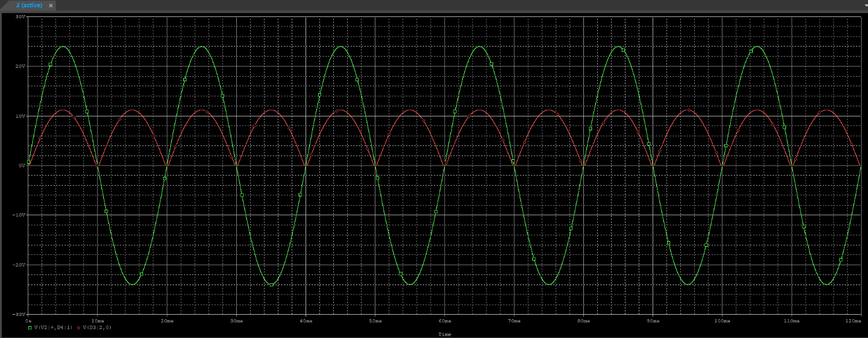The width and height of the screenshot is (868, 338).
Task: Click the 10V y-axis label
Action: pos(20,116)
